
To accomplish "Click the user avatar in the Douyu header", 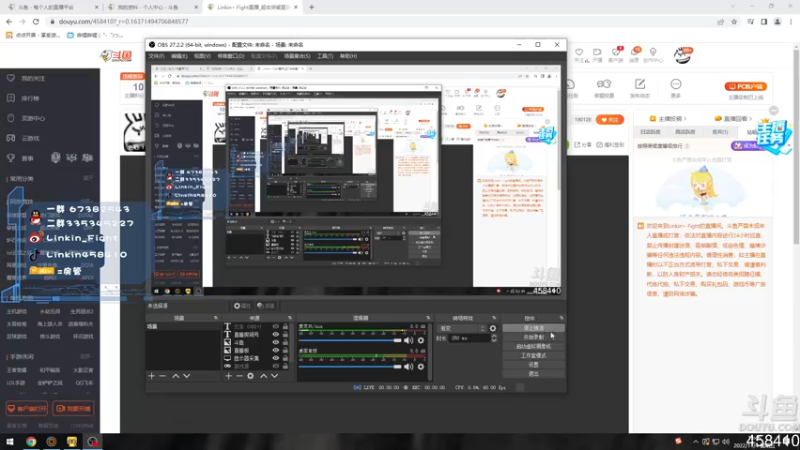I will click(x=682, y=55).
